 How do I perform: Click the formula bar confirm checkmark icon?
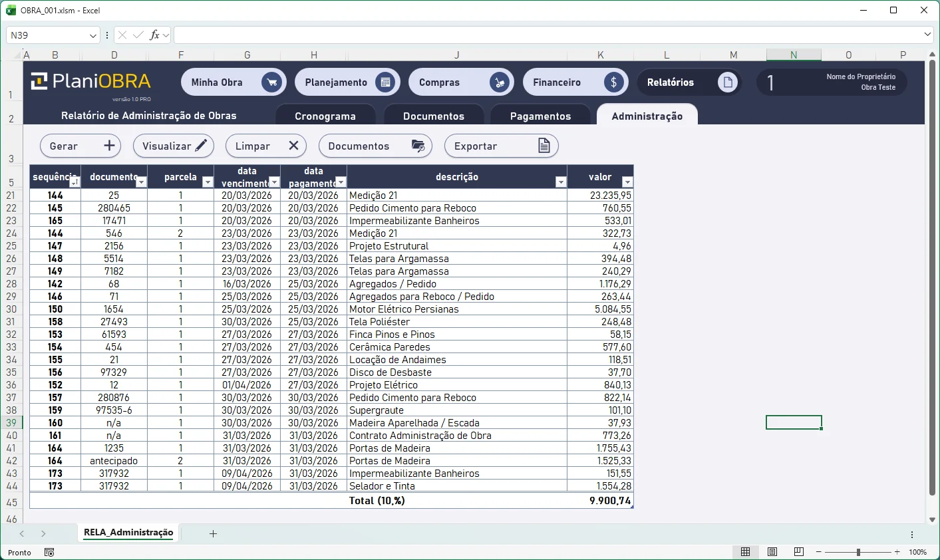click(138, 35)
